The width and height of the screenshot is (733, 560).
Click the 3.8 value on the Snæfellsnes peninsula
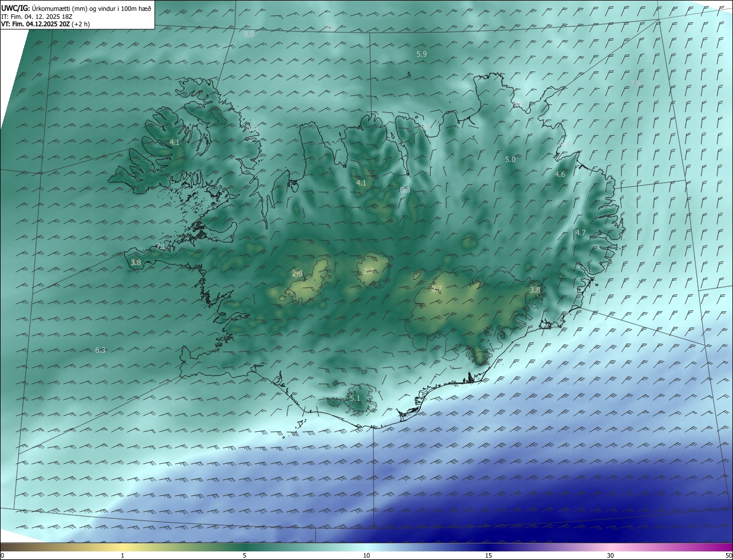pyautogui.click(x=136, y=262)
